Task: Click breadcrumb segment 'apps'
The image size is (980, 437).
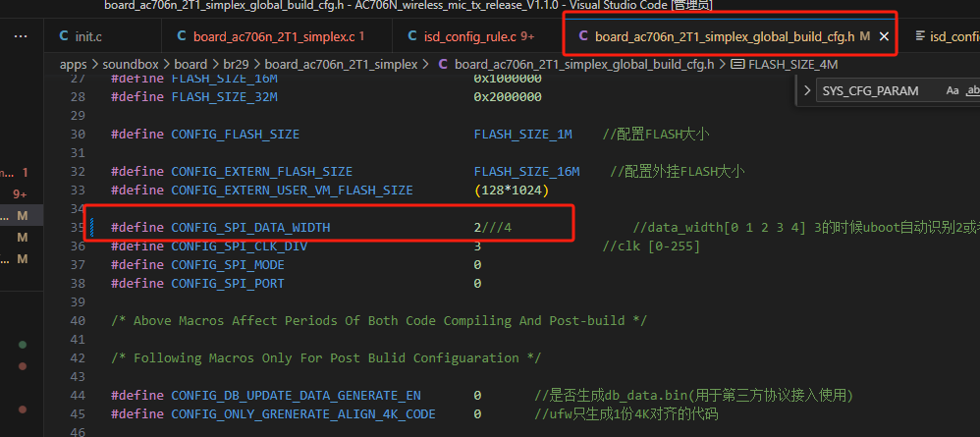Action: [73, 65]
